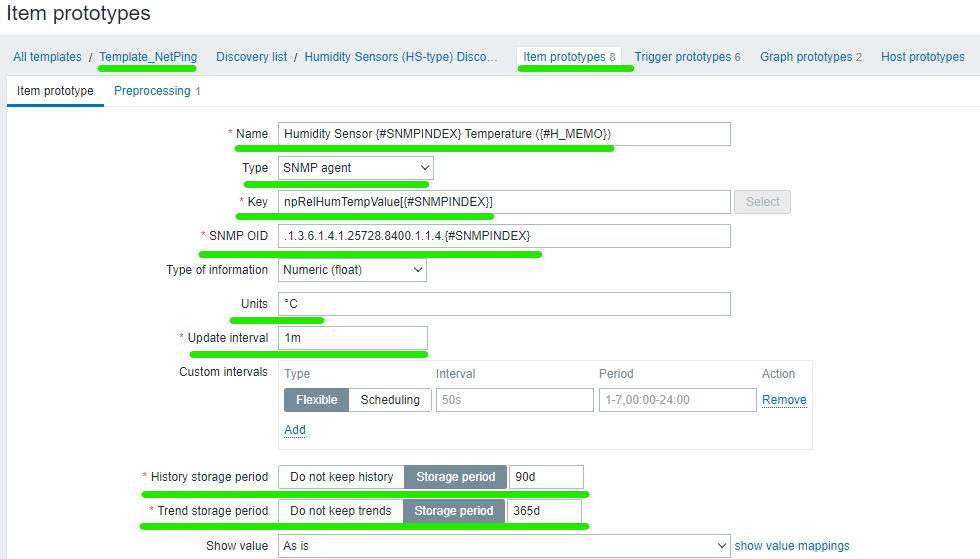
Task: Choose Do not keep trends option
Action: click(x=340, y=511)
